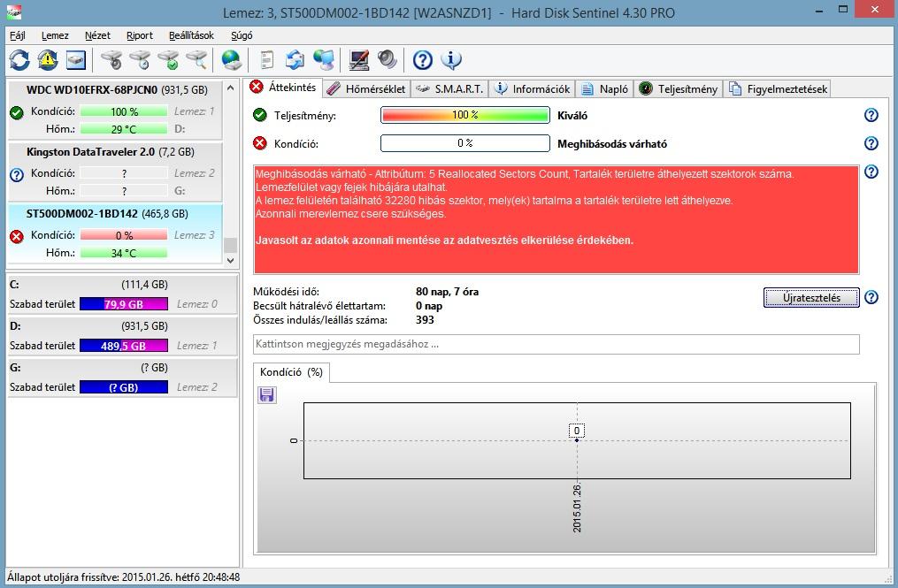This screenshot has height=588, width=898.
Task: Click the application icon in title bar
Action: (14, 11)
